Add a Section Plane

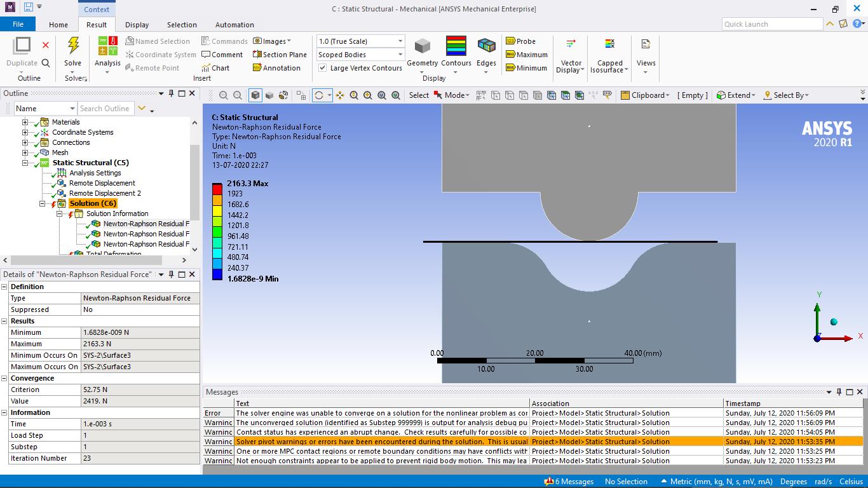click(x=280, y=55)
